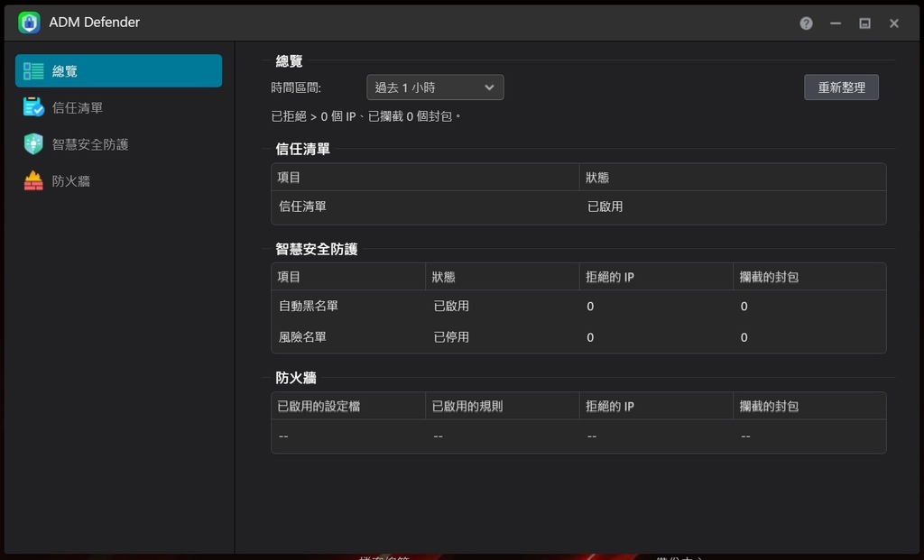Click the 攔截的封包 value for 風險名單
Image resolution: width=924 pixels, height=560 pixels.
click(x=744, y=337)
